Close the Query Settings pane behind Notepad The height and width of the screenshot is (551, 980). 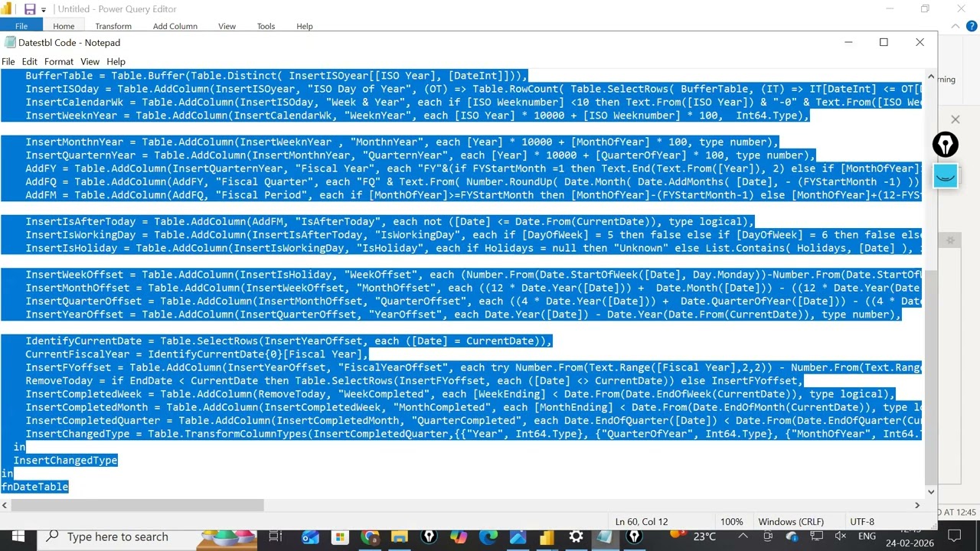pyautogui.click(x=955, y=119)
